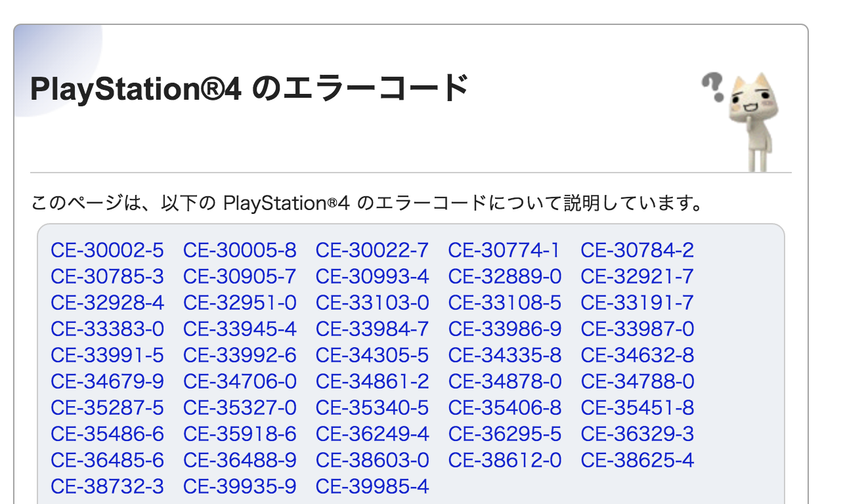
Task: Click error code CE-34335-8
Action: coord(505,355)
